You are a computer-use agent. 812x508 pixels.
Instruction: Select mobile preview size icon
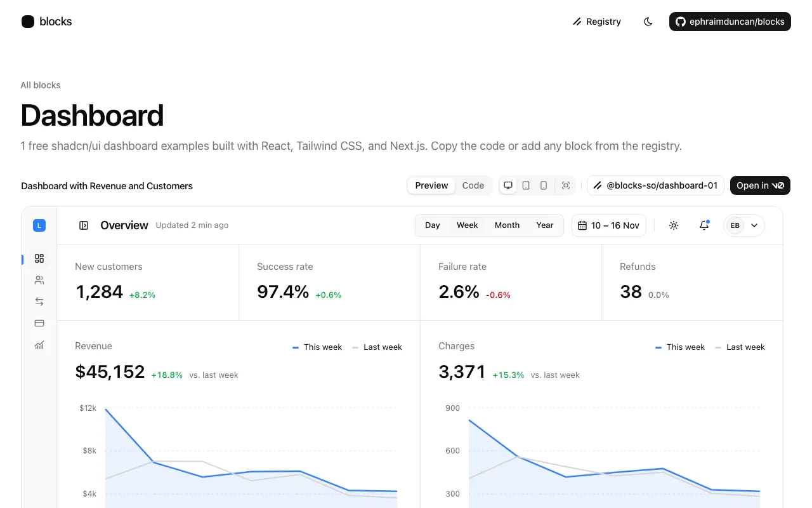coord(544,185)
